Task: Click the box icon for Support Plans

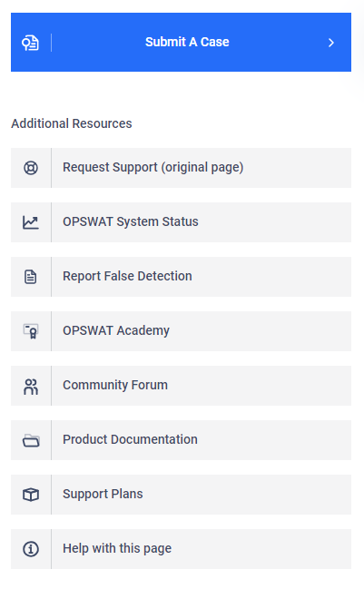Action: click(x=31, y=495)
